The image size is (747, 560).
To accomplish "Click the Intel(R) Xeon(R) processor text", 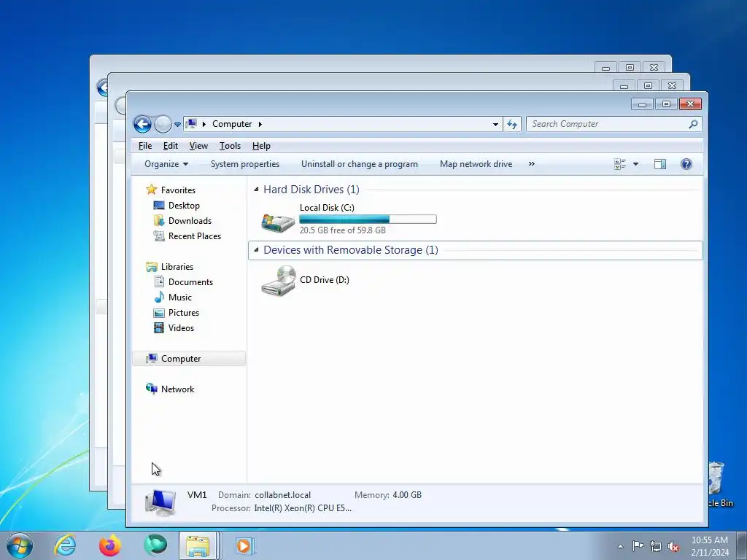I will click(x=303, y=508).
